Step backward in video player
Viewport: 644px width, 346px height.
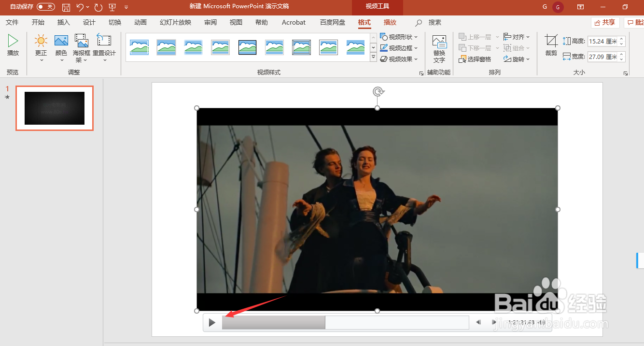(478, 322)
